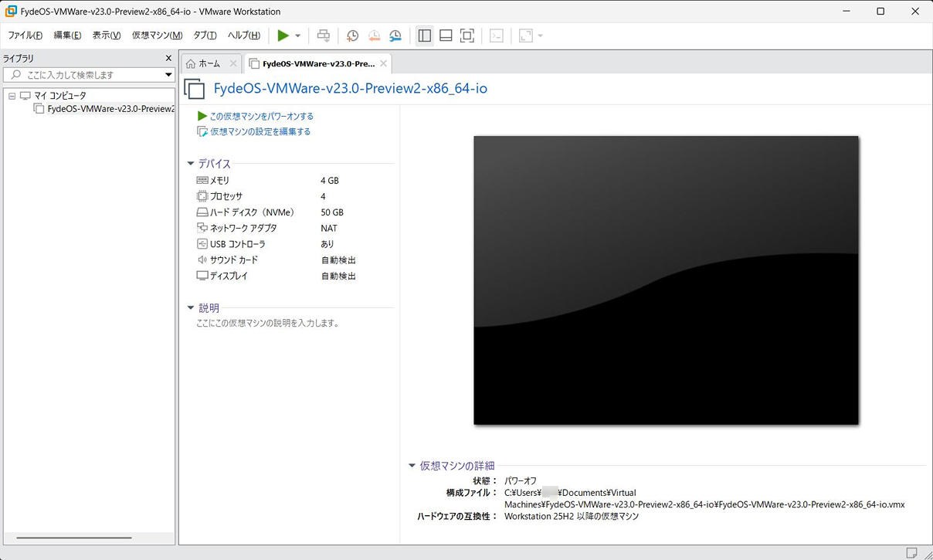
Task: Open the snapshot manager toolbar icon
Action: [395, 36]
